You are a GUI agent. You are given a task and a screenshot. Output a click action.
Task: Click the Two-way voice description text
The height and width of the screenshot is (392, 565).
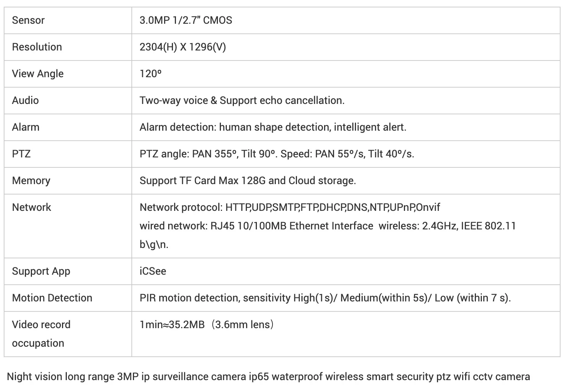pyautogui.click(x=242, y=101)
